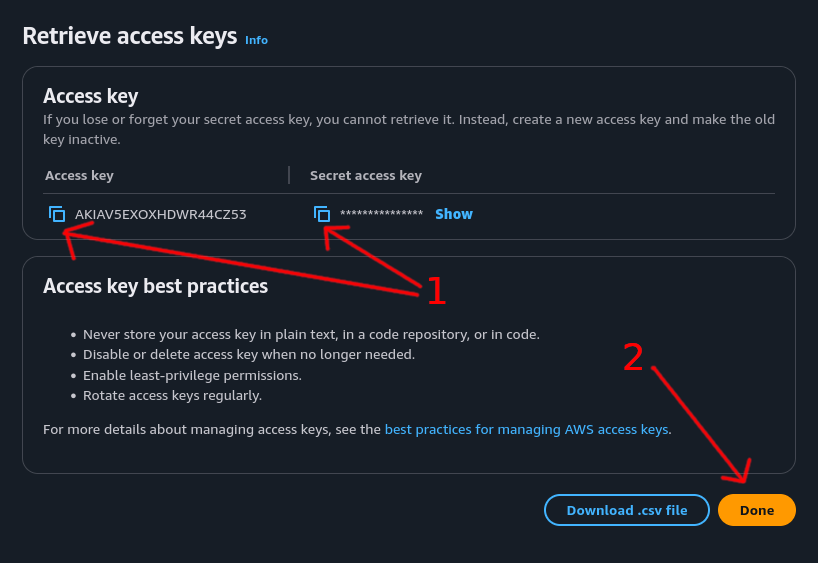818x563 pixels.
Task: Open the Info link beside the title
Action: point(256,40)
